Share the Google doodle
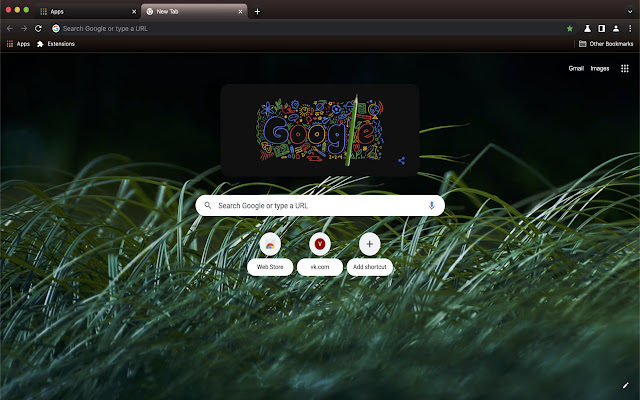The image size is (640, 400). [402, 161]
